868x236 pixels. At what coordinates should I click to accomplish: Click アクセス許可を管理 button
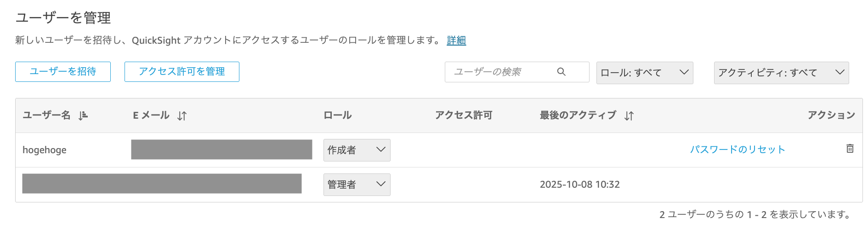tap(182, 72)
